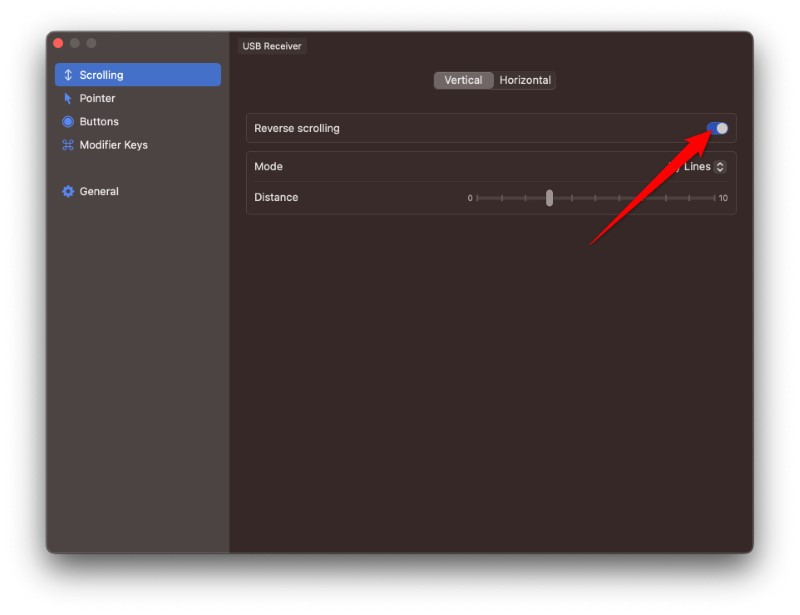Image resolution: width=800 pixels, height=615 pixels.
Task: Click the Reverse scrolling label text
Action: click(296, 128)
